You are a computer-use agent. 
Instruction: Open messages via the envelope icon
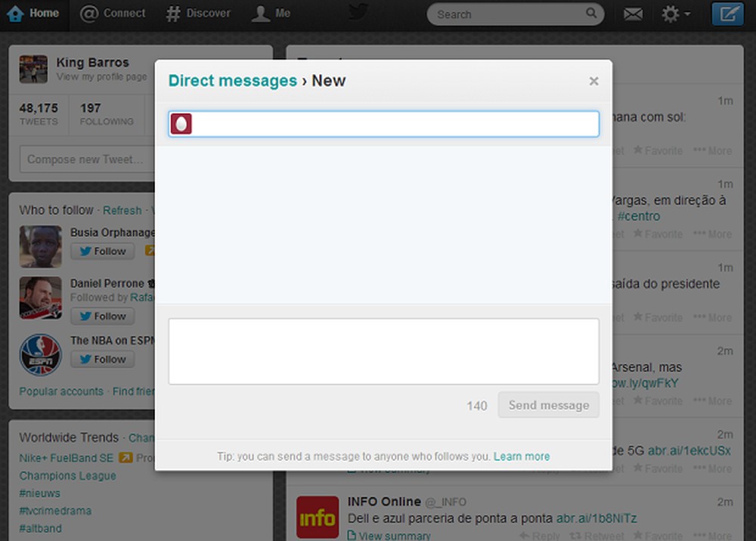tap(633, 14)
